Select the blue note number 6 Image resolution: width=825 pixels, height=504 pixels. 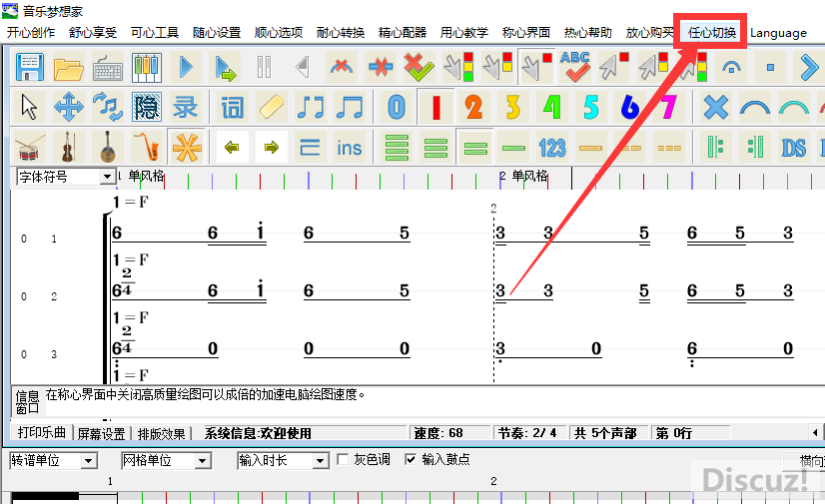click(630, 107)
